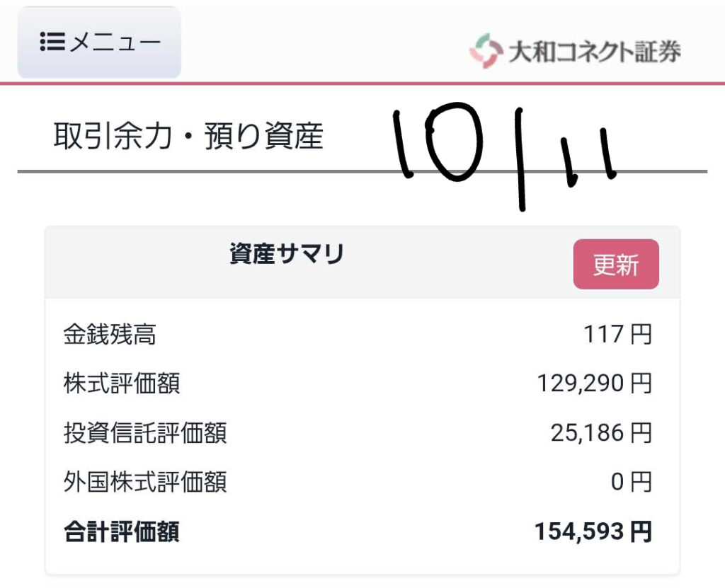Select the bold 合計評価額 label
Image resolution: width=725 pixels, height=588 pixels.
click(x=122, y=532)
